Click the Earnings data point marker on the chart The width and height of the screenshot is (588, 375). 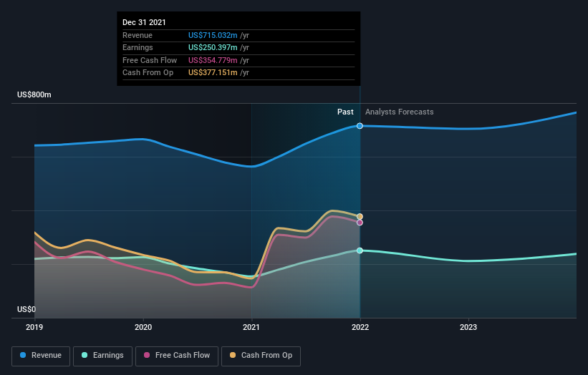[360, 250]
